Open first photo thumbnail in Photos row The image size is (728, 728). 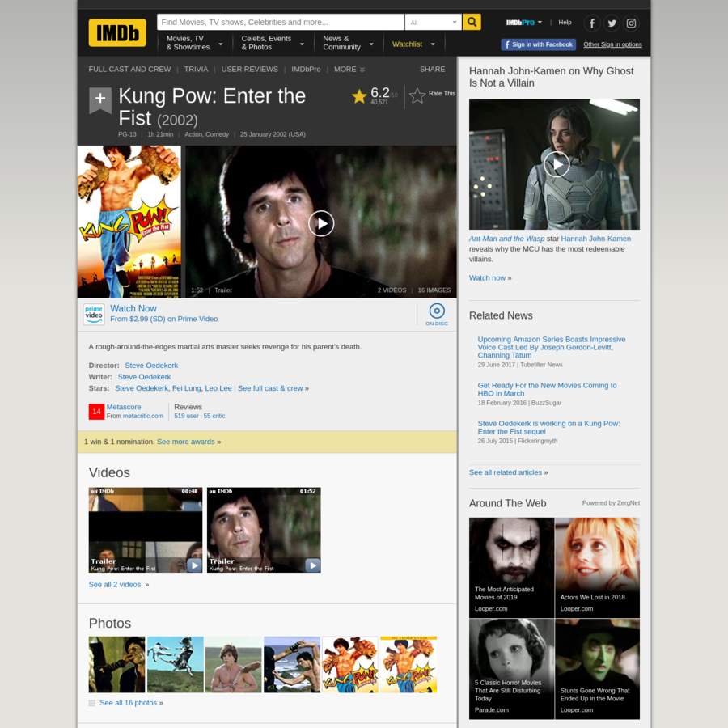click(116, 664)
